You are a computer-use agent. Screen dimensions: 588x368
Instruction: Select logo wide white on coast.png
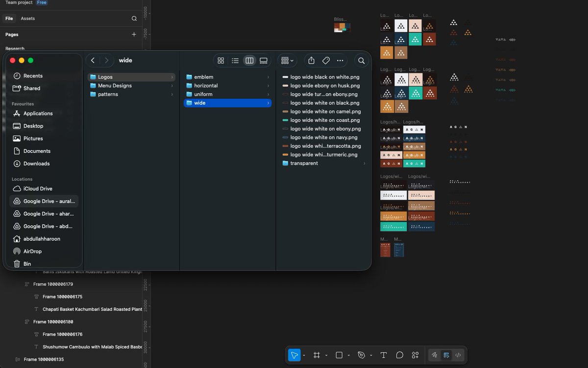tap(324, 120)
